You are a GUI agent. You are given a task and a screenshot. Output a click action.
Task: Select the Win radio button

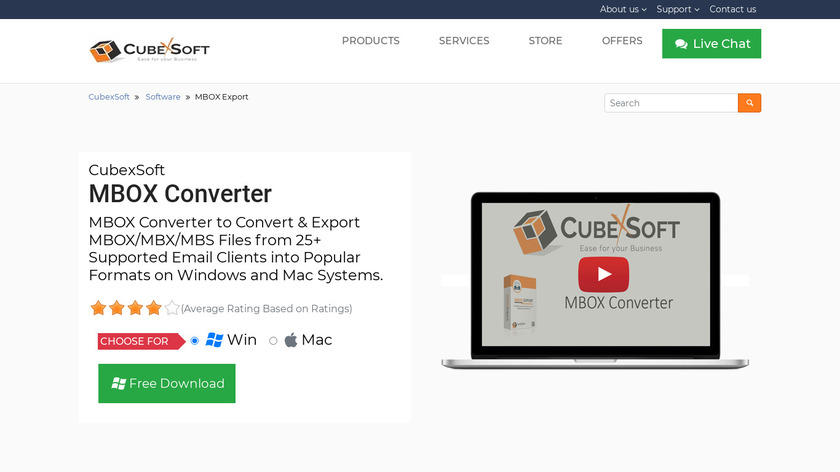click(194, 341)
